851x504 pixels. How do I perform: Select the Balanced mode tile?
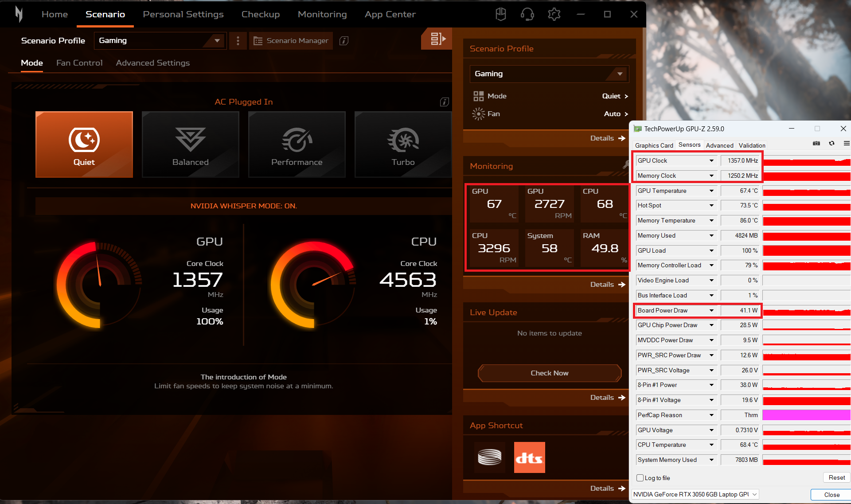point(191,145)
